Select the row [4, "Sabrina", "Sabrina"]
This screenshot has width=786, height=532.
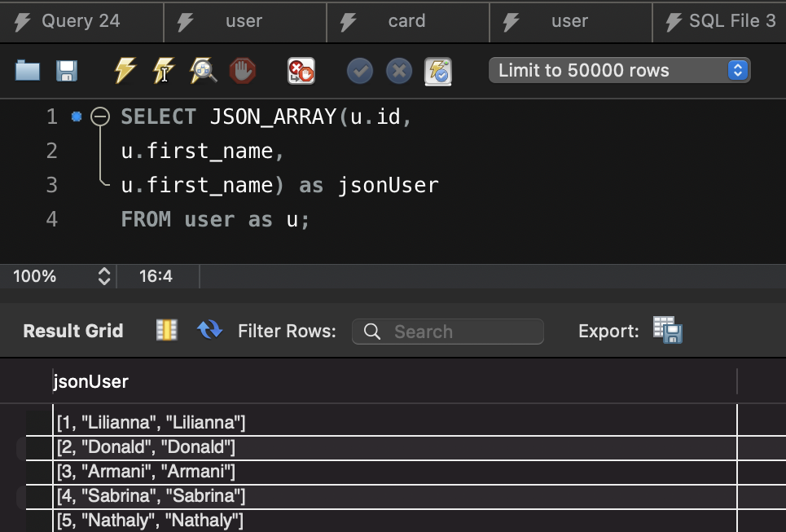(x=394, y=496)
